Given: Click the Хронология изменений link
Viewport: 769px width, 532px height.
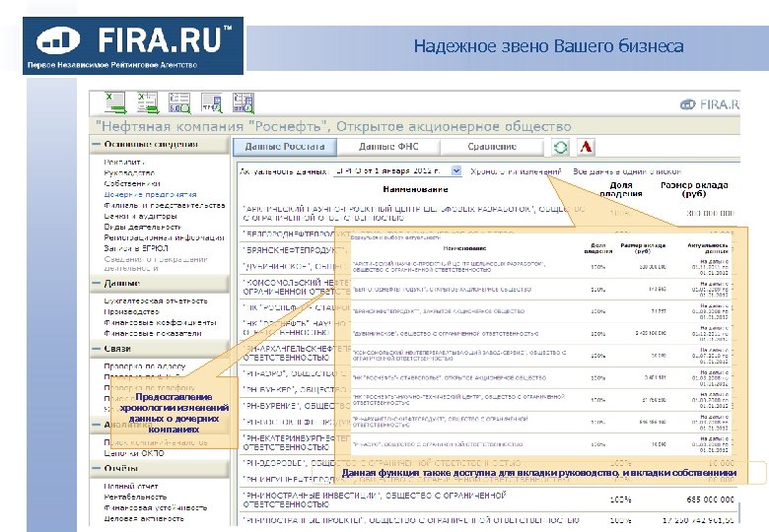Looking at the screenshot, I should point(516,171).
